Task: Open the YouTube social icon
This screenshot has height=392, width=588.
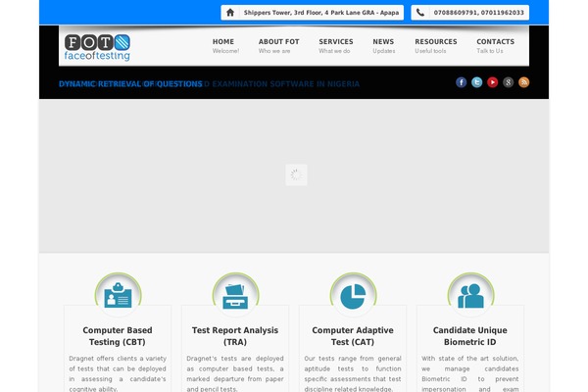Action: click(492, 82)
